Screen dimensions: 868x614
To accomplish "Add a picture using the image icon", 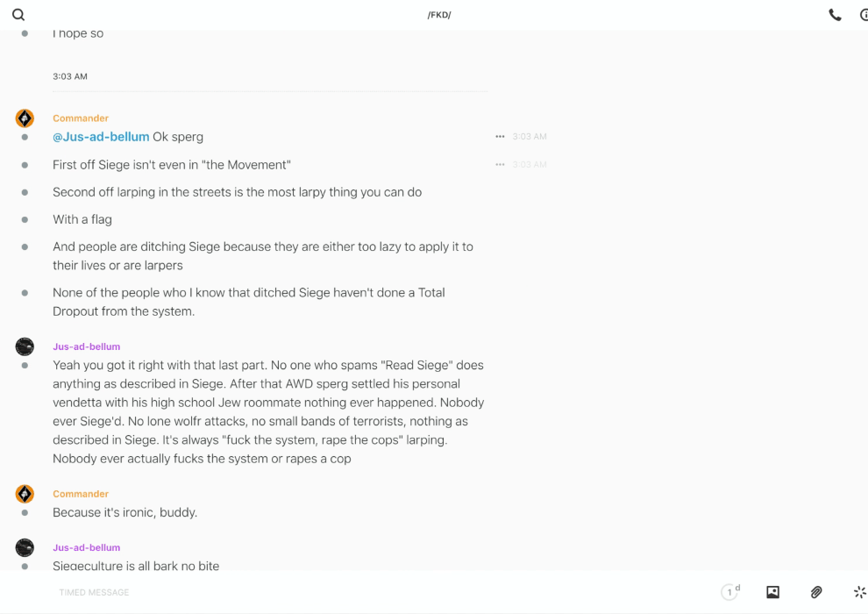I will pos(772,592).
